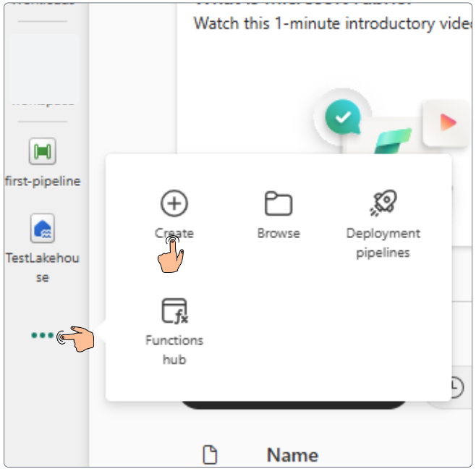Screen dimensions: 476x469
Task: Open TestLakehouse icon in the sidebar
Action: (43, 229)
